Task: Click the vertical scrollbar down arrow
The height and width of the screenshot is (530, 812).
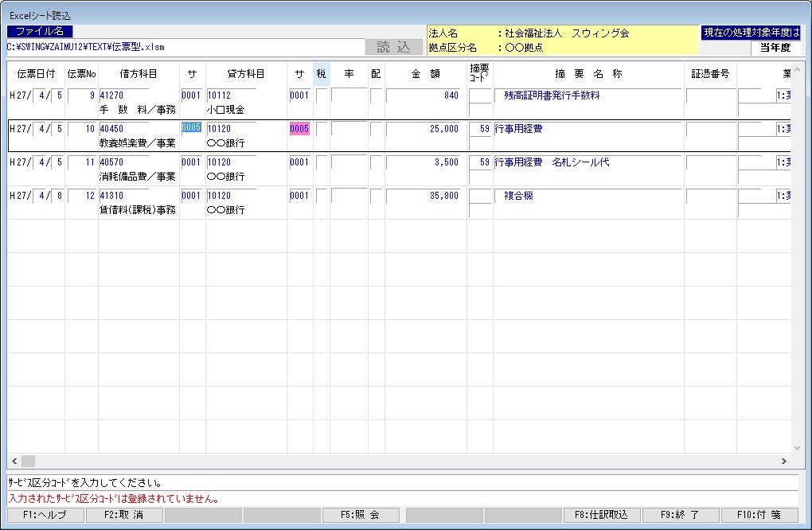Action: coord(798,447)
